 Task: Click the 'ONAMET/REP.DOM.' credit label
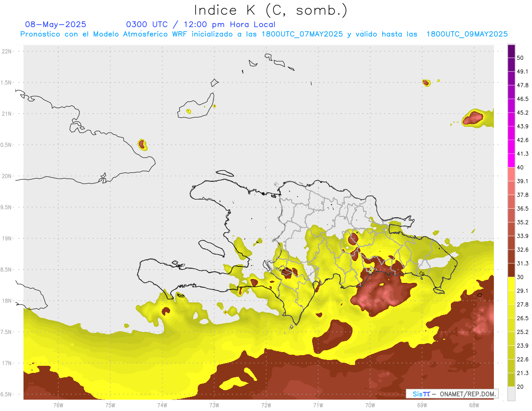pos(468,394)
